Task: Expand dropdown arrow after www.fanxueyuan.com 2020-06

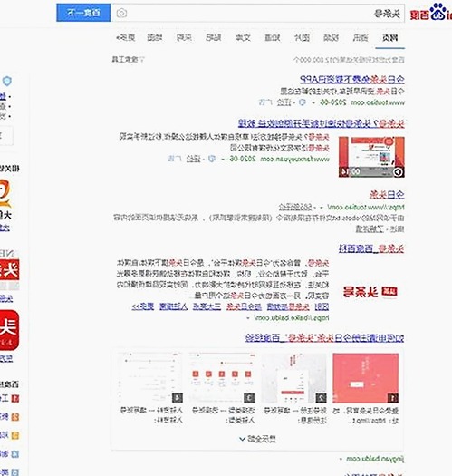Action: [x=223, y=160]
